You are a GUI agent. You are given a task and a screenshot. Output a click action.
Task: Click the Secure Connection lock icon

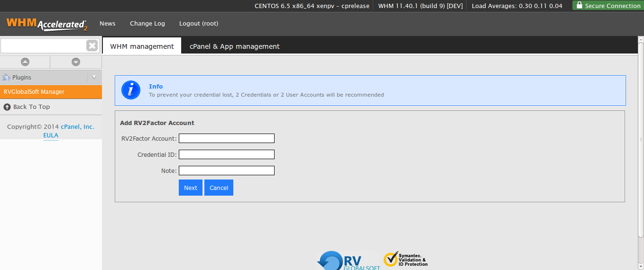pos(579,5)
